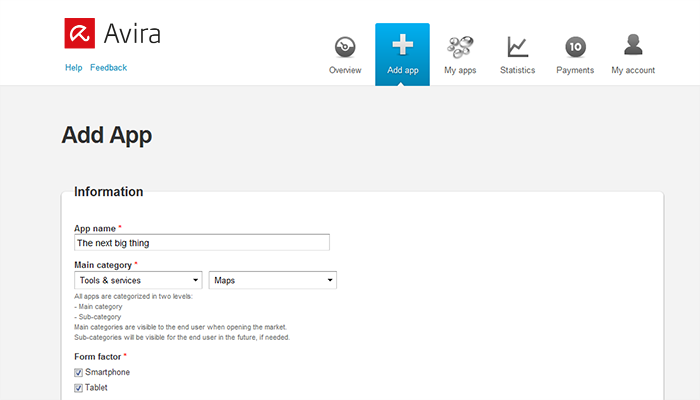This screenshot has height=400, width=700.
Task: Select the Add app tab label
Action: (x=403, y=70)
